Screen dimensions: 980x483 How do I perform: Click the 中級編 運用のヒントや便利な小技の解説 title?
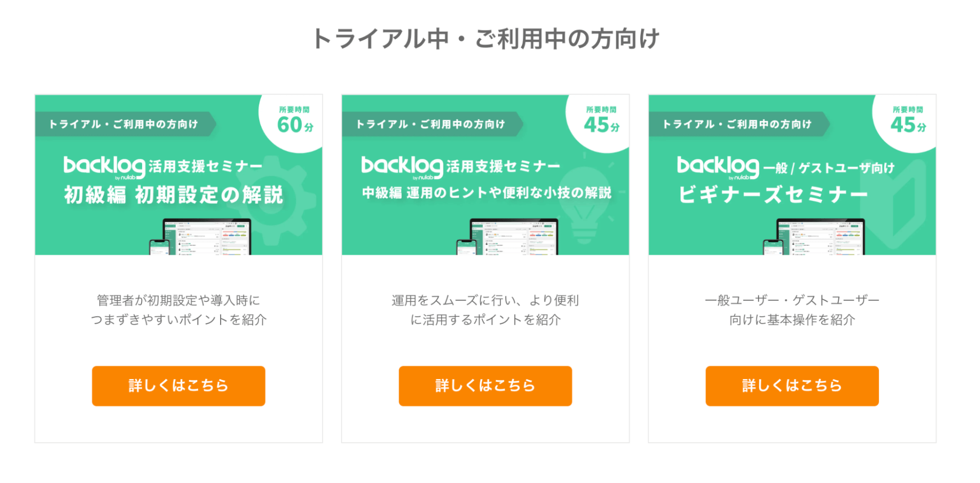tap(486, 193)
